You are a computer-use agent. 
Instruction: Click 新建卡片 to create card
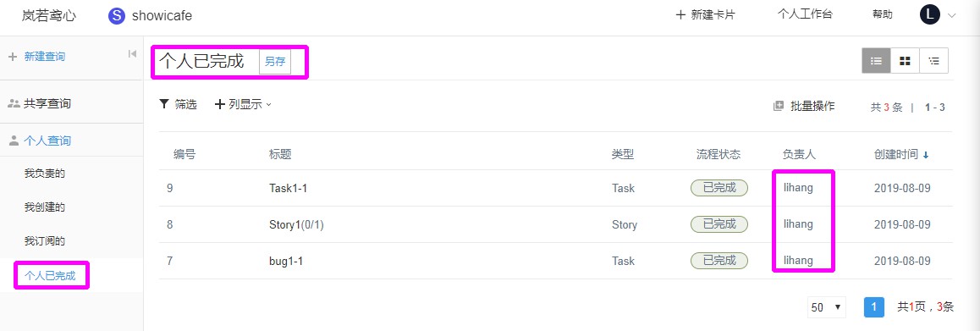pos(705,15)
